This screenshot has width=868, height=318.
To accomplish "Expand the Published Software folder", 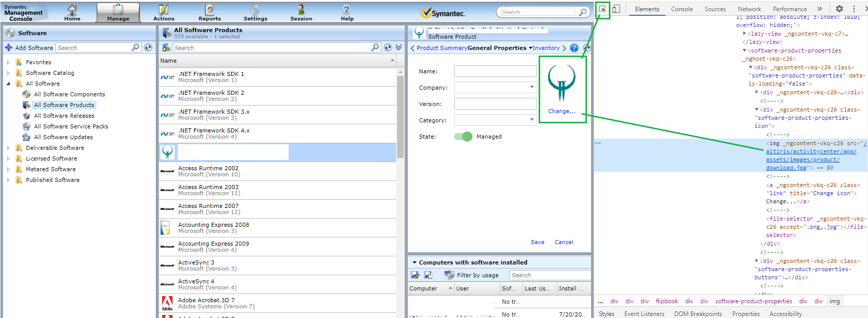I will [8, 180].
